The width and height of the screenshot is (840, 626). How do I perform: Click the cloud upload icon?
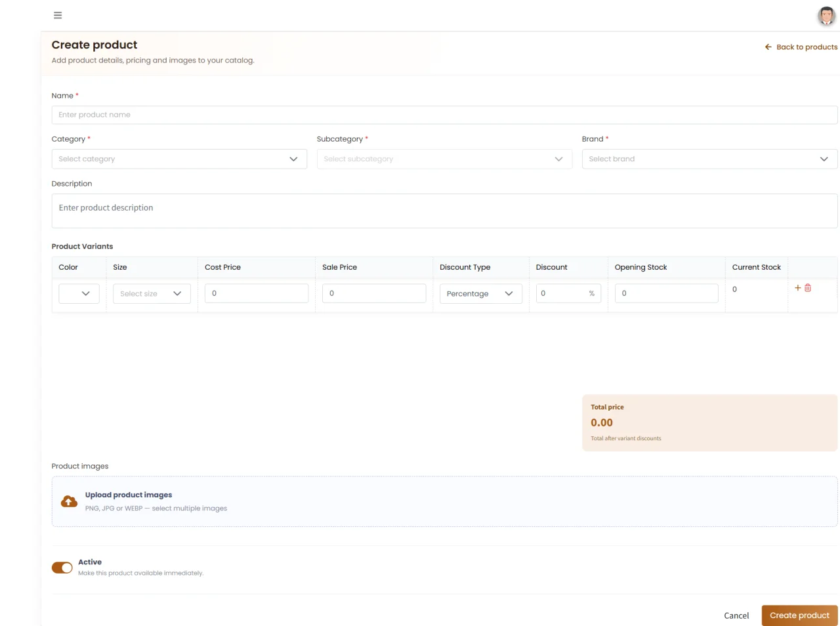tap(69, 501)
